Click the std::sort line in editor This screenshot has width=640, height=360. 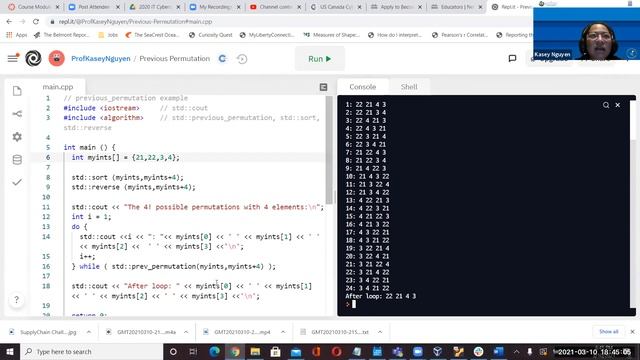[x=127, y=177]
